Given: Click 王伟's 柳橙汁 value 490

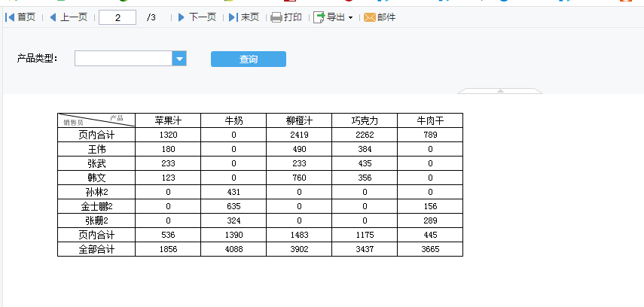Looking at the screenshot, I should (x=299, y=149).
